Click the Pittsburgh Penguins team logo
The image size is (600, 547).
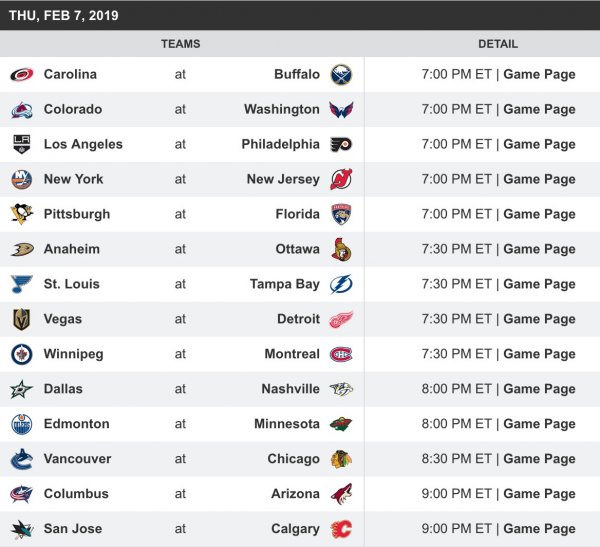[22, 214]
